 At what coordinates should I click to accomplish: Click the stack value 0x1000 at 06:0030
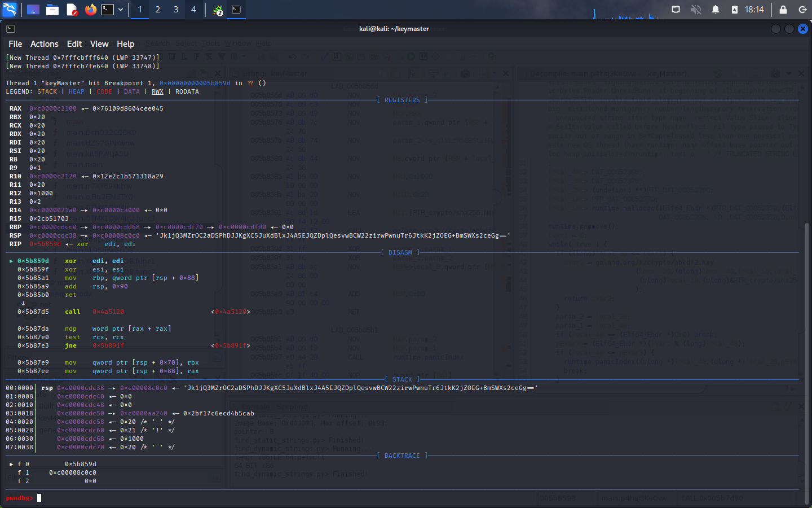click(x=132, y=439)
